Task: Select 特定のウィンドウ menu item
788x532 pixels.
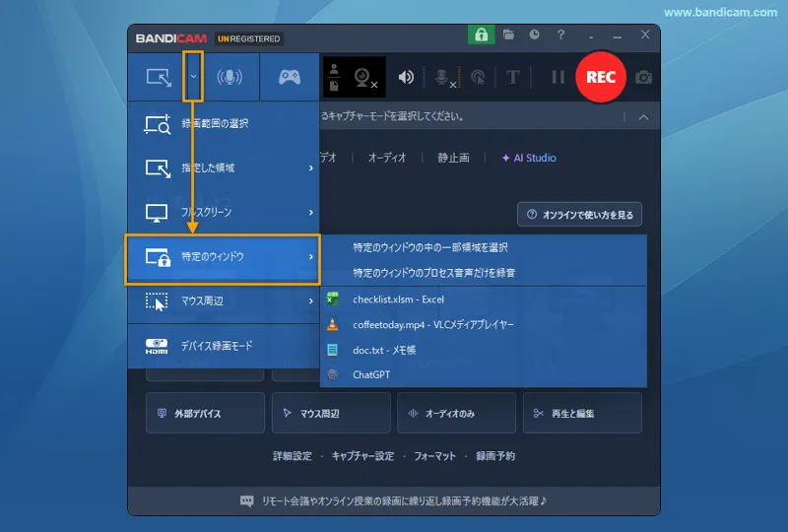Action: click(223, 257)
